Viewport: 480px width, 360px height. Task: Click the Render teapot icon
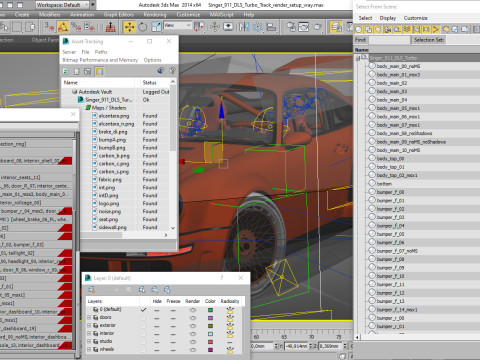pos(317,27)
